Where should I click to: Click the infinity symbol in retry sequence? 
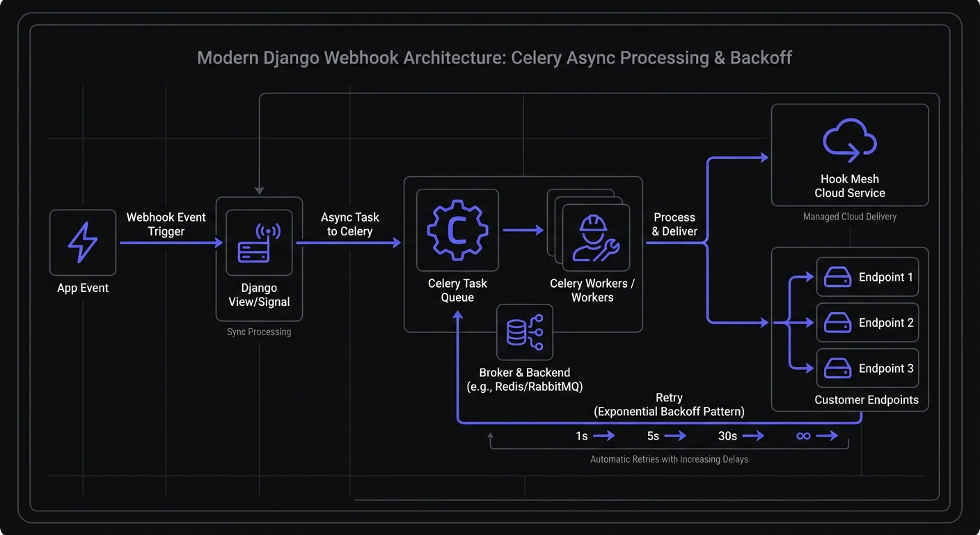(x=803, y=436)
